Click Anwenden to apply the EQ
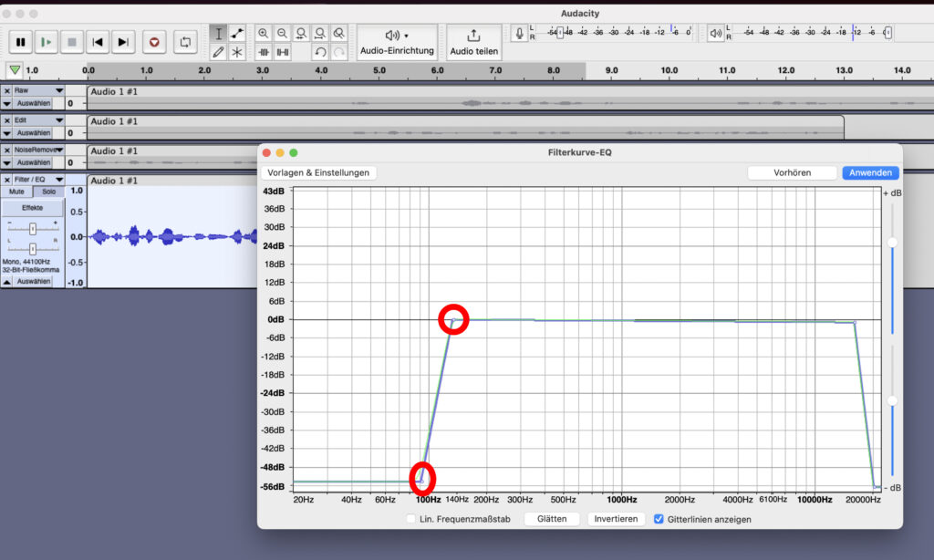This screenshot has height=560, width=934. pos(870,172)
